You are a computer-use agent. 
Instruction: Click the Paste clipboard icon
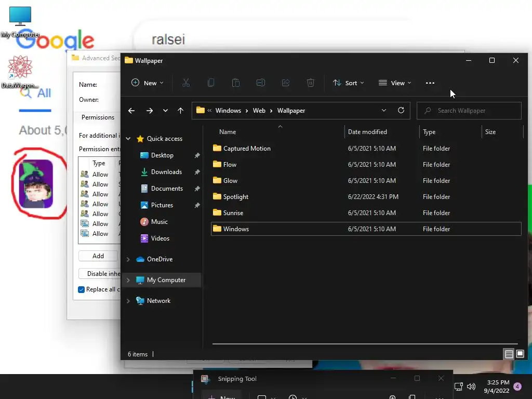pyautogui.click(x=236, y=83)
